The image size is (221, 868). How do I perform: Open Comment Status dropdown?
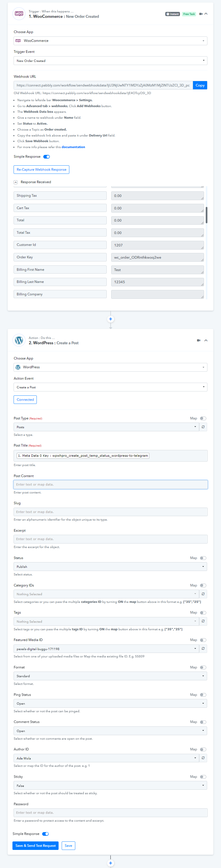(x=110, y=731)
